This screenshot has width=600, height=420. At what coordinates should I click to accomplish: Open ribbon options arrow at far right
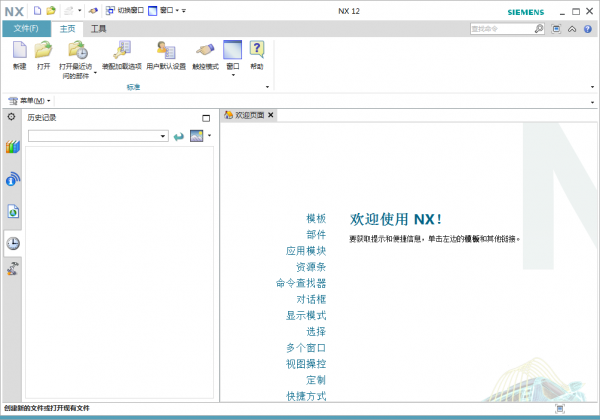pyautogui.click(x=592, y=87)
